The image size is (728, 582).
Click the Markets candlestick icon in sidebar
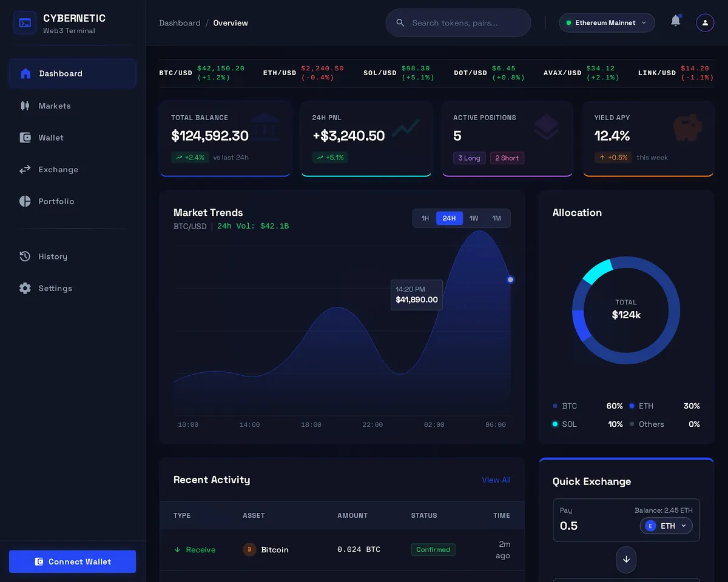25,105
